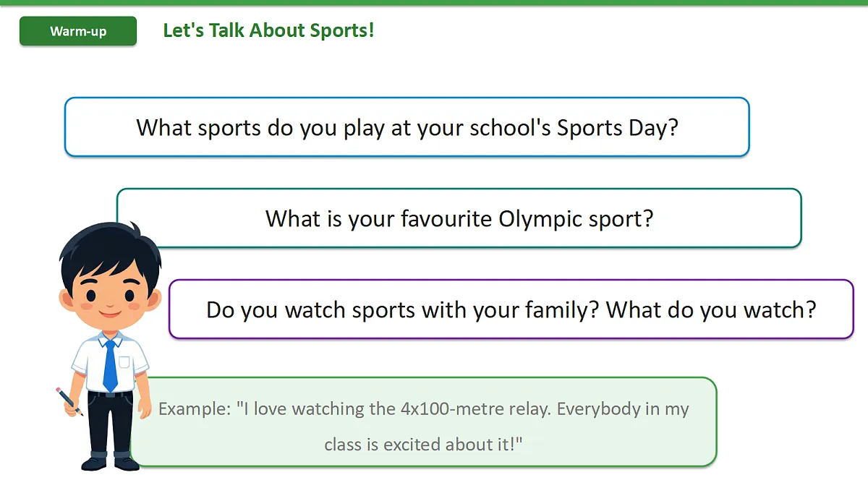Click the boy's blue necktie

coord(110,365)
